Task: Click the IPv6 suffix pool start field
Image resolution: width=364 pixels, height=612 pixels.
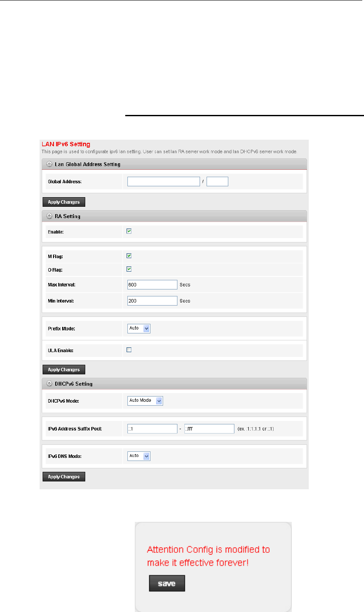Action: pyautogui.click(x=152, y=429)
